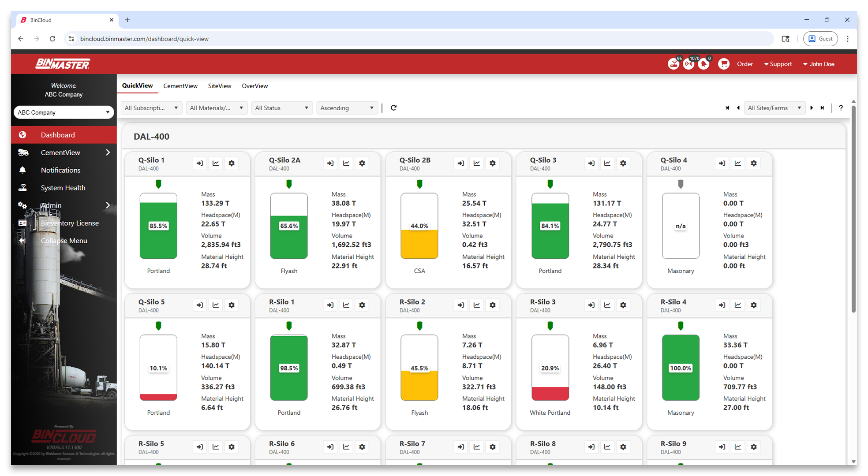Click the browser address bar

click(x=419, y=39)
